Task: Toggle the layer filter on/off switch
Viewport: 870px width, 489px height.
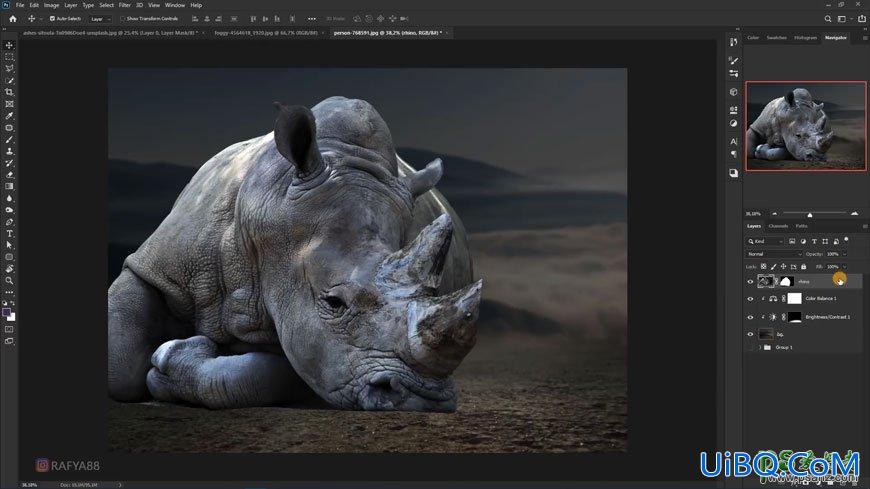Action: click(846, 240)
